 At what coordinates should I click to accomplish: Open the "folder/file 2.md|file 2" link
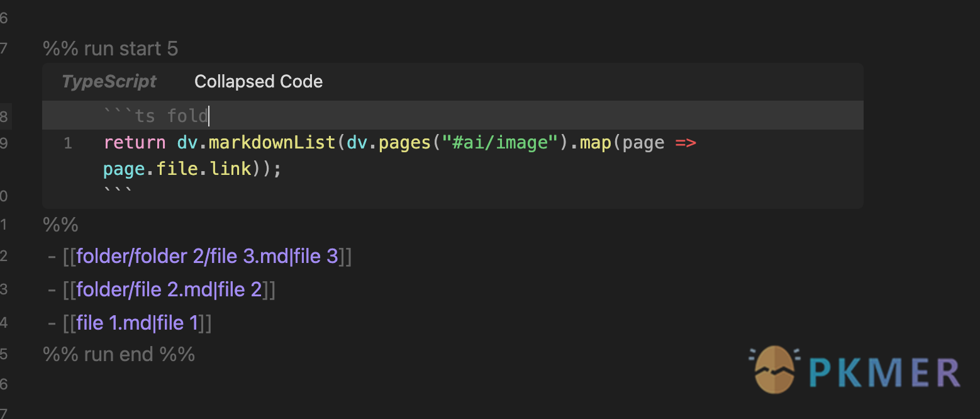click(x=169, y=289)
